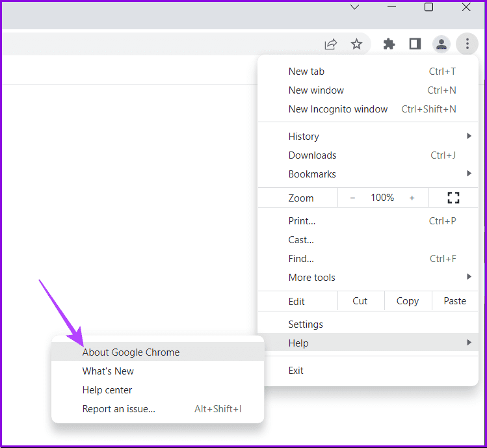Viewport: 487px width, 448px height.
Task: Click the 100% zoom value
Action: coord(382,198)
